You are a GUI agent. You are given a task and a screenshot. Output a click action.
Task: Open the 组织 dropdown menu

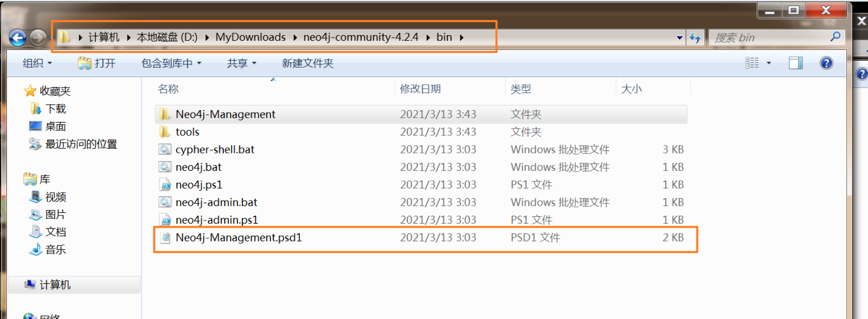pyautogui.click(x=38, y=63)
